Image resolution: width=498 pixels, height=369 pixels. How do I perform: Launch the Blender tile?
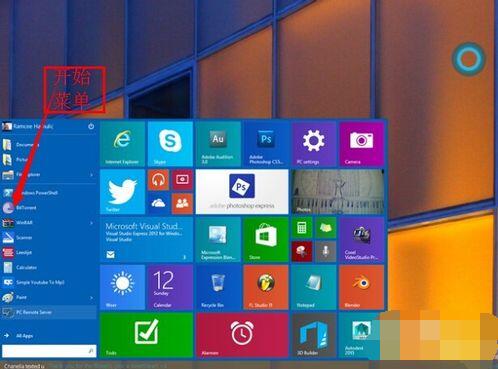[x=361, y=287]
